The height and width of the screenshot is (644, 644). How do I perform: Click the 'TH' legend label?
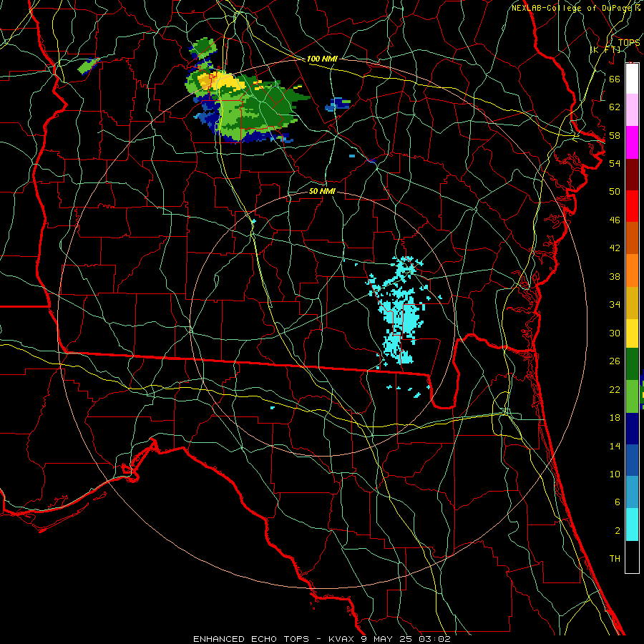(615, 559)
